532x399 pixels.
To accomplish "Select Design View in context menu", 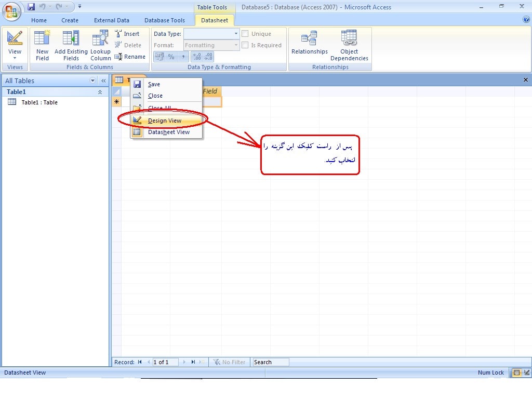I will 166,121.
